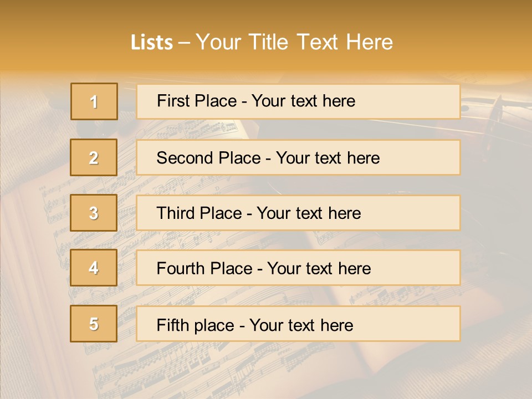
Task: Click the number 2 box
Action: (94, 157)
